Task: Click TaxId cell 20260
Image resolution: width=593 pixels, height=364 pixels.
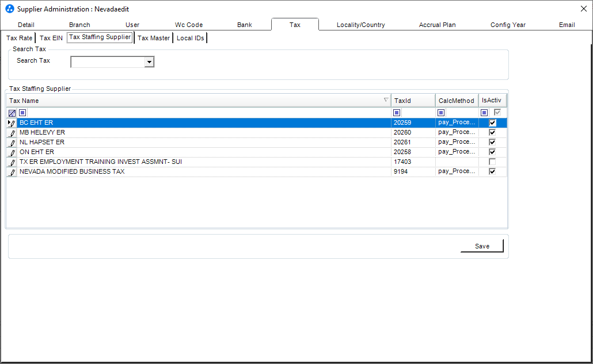Action: (x=413, y=132)
